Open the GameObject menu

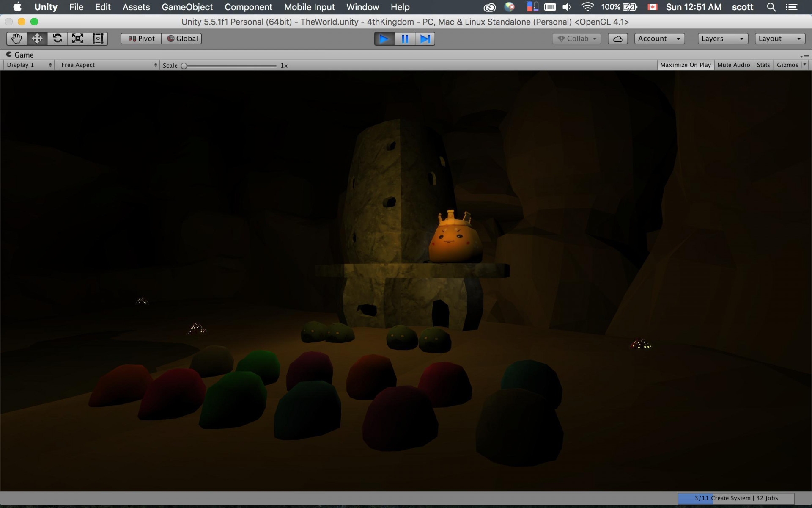tap(187, 7)
